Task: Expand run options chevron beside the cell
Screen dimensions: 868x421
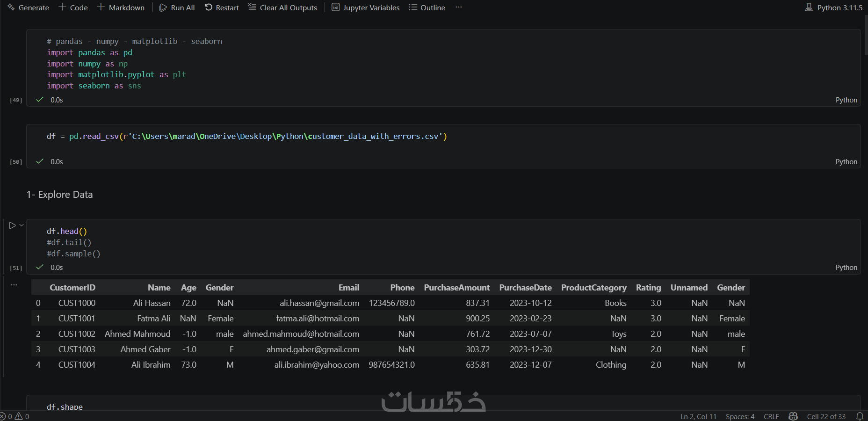Action: point(22,225)
